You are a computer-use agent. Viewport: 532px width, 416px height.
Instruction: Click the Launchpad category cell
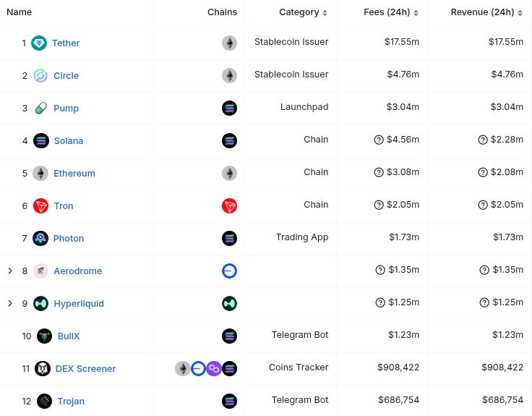click(304, 107)
